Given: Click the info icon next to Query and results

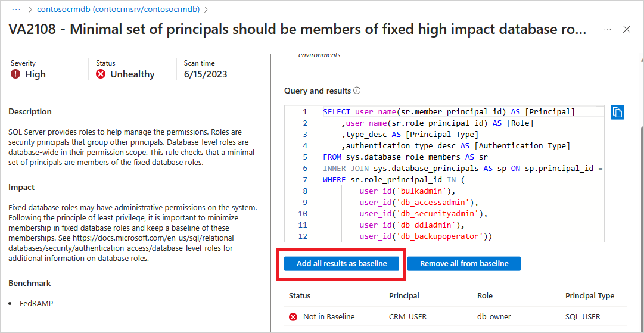Looking at the screenshot, I should (357, 91).
